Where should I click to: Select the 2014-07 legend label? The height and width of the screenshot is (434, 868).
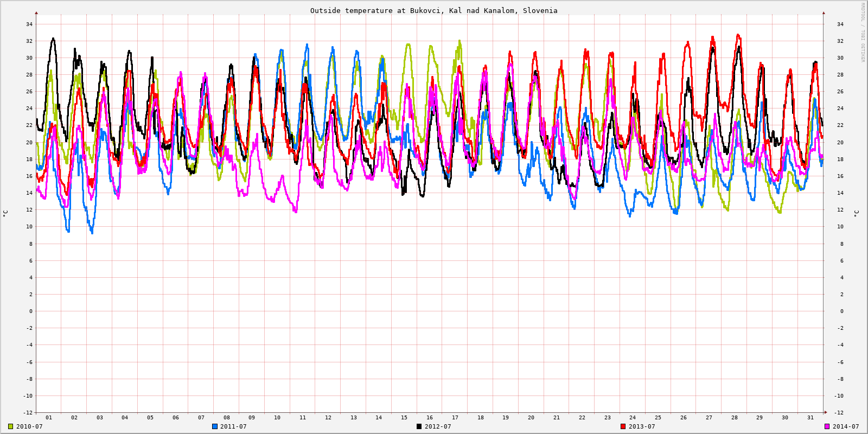pyautogui.click(x=846, y=426)
